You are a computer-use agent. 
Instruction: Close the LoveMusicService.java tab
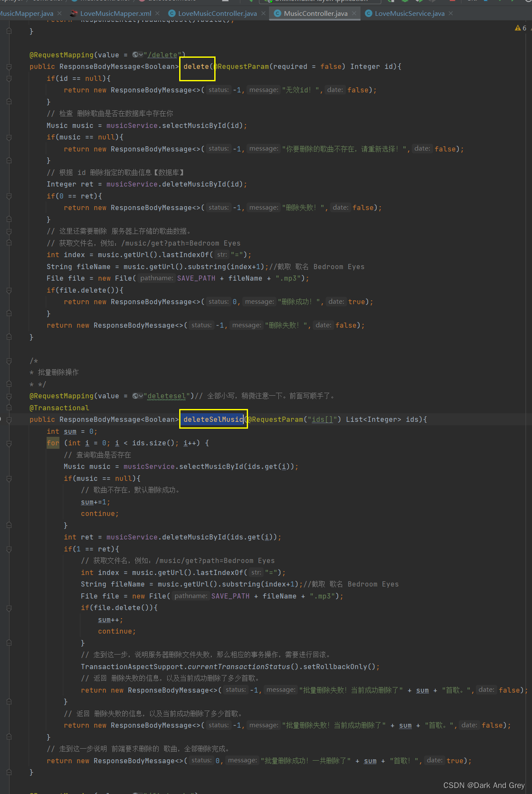pyautogui.click(x=451, y=13)
